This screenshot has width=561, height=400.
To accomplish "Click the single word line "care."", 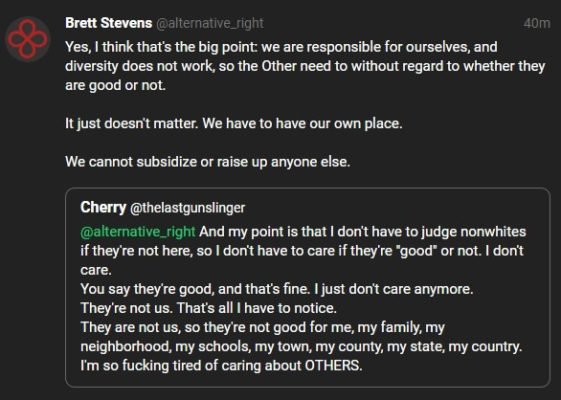I will coord(96,270).
